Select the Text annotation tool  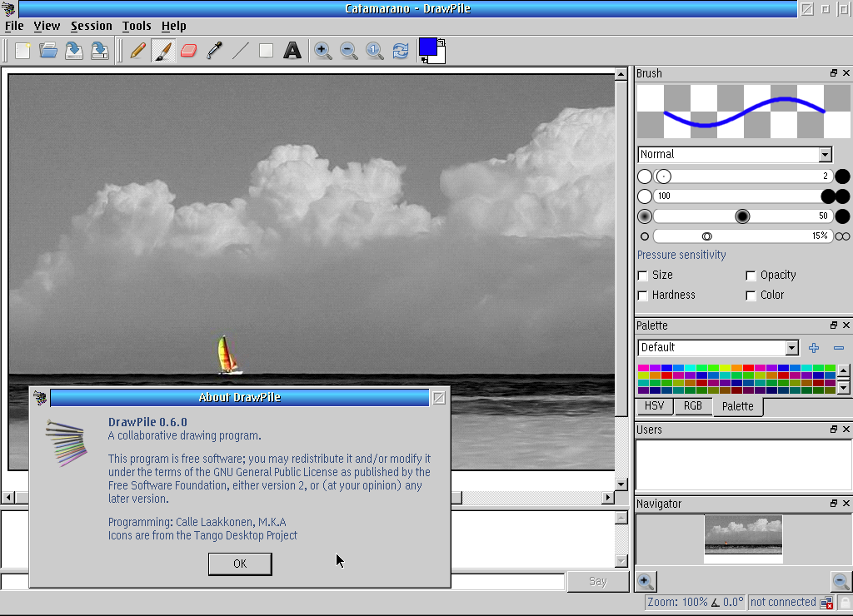click(292, 51)
